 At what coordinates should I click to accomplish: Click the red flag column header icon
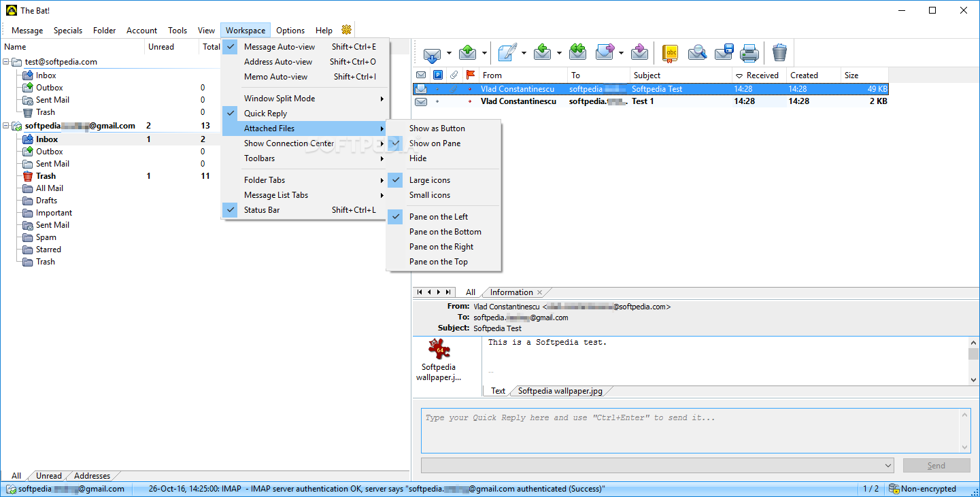click(x=470, y=75)
